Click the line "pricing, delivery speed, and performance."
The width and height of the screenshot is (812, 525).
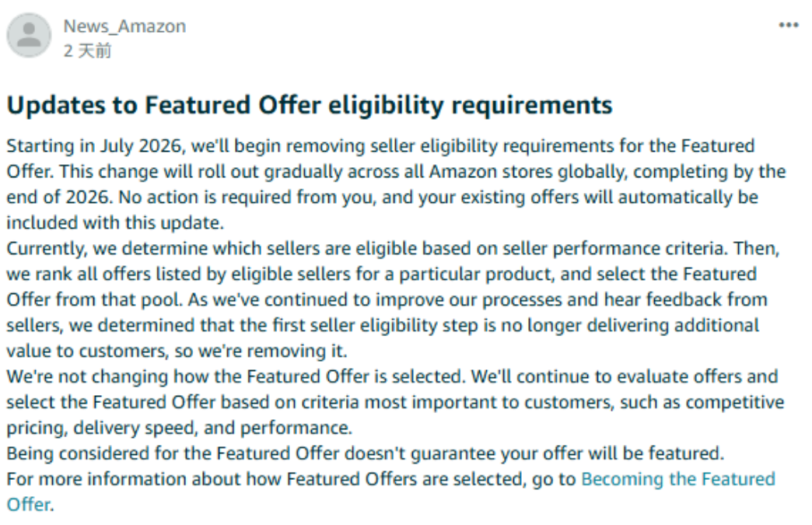coord(179,428)
